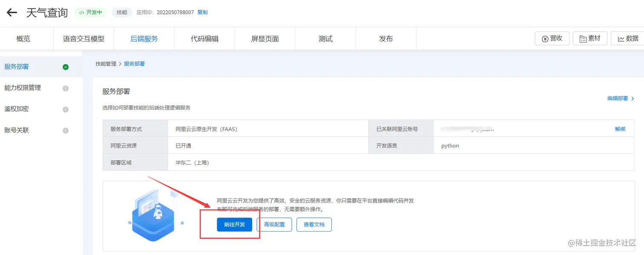Expand 编辑部署 using its chevron arrow
644x255 pixels.
pyautogui.click(x=633, y=98)
